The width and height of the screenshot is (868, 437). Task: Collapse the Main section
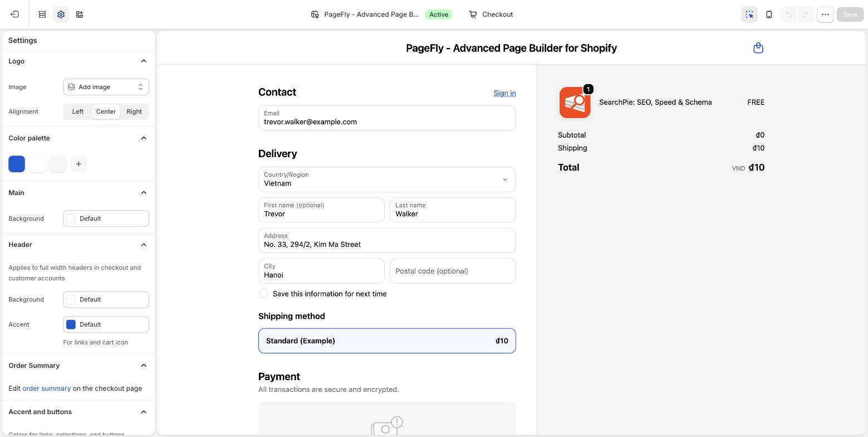tap(144, 193)
